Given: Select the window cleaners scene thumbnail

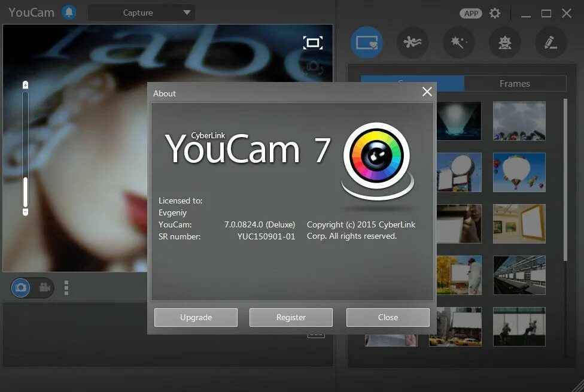Looking at the screenshot, I should coord(519,326).
